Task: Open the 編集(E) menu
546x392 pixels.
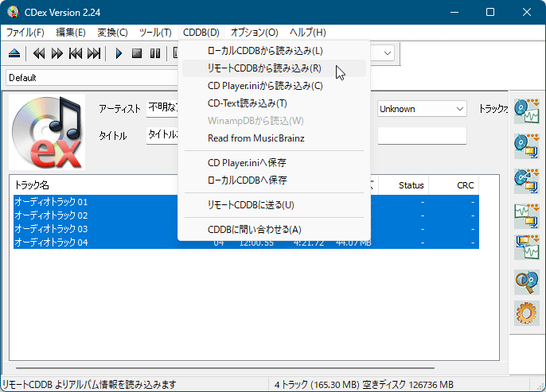Action: click(71, 33)
